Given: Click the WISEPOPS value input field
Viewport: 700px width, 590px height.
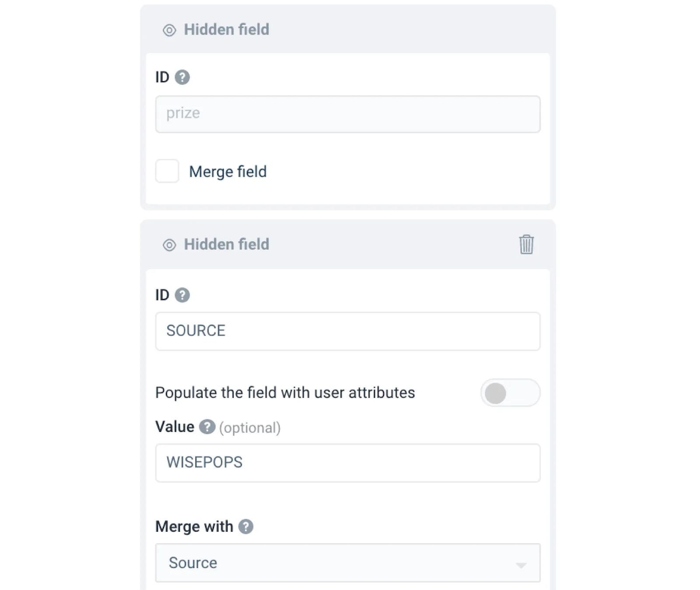Looking at the screenshot, I should coord(347,463).
